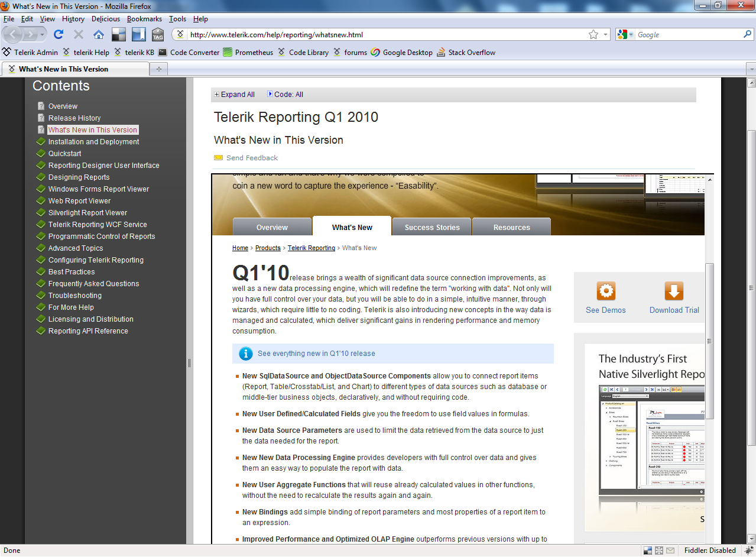This screenshot has height=557, width=756.
Task: Click the search magnifier icon
Action: tap(747, 35)
